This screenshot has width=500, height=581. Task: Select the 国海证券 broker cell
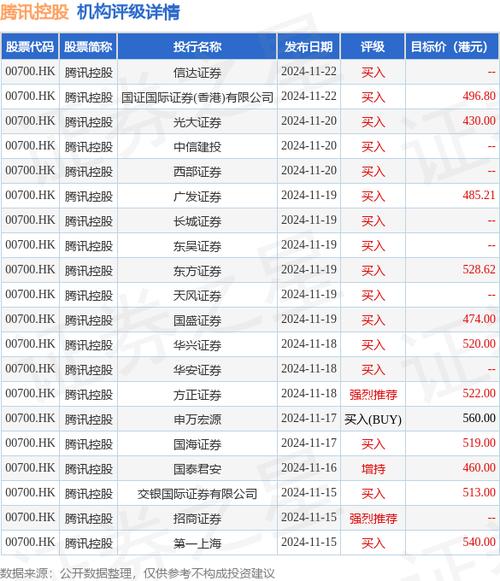click(197, 444)
